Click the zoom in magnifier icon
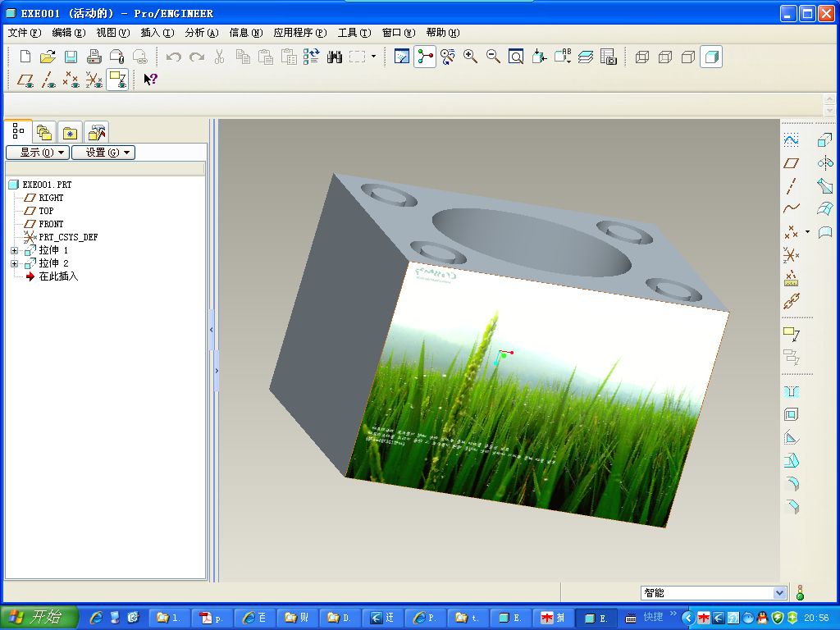Screen dimensions: 840x630 [470, 57]
